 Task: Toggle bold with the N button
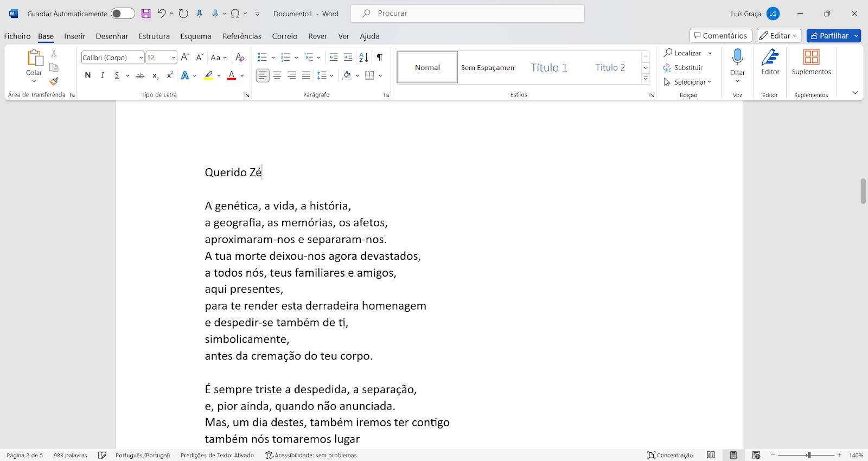coord(88,75)
